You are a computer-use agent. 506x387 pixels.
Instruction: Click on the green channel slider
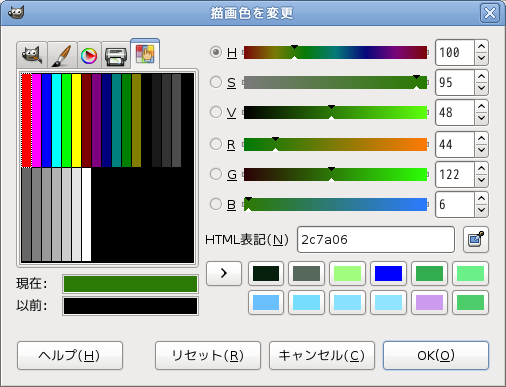[335, 174]
